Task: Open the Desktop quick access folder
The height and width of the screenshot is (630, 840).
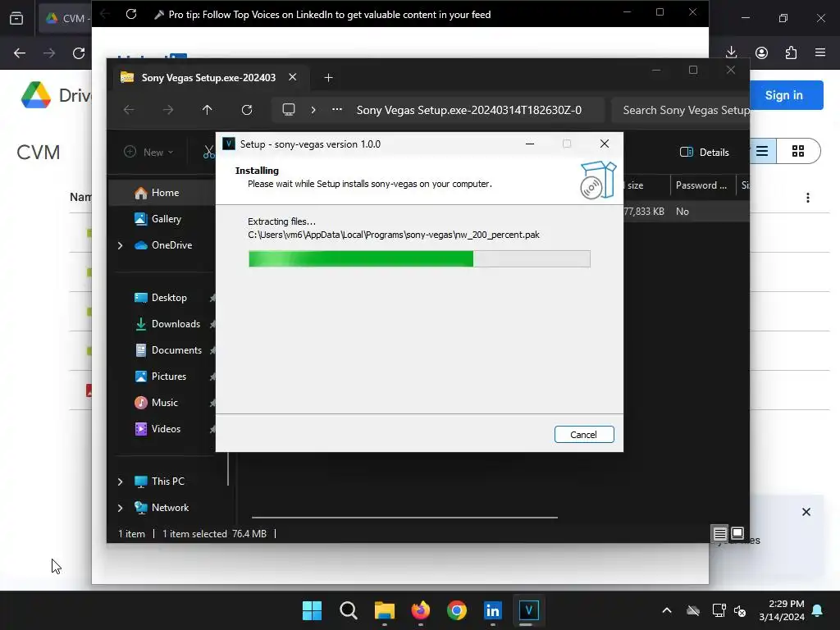Action: [x=161, y=298]
